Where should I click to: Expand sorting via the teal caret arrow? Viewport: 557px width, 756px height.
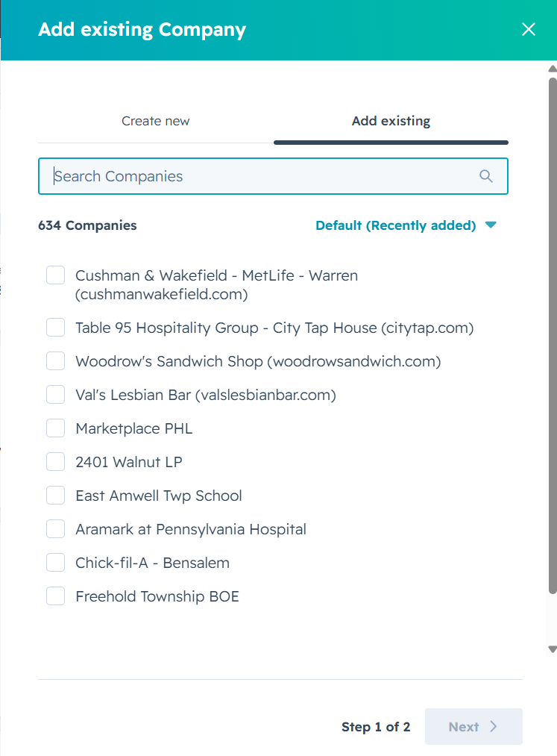click(x=491, y=225)
